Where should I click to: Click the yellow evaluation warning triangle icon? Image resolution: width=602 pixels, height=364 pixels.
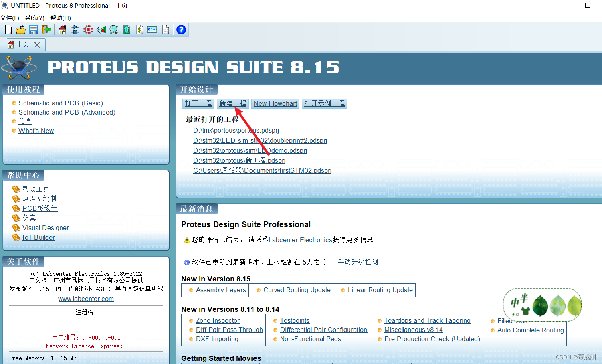point(187,240)
